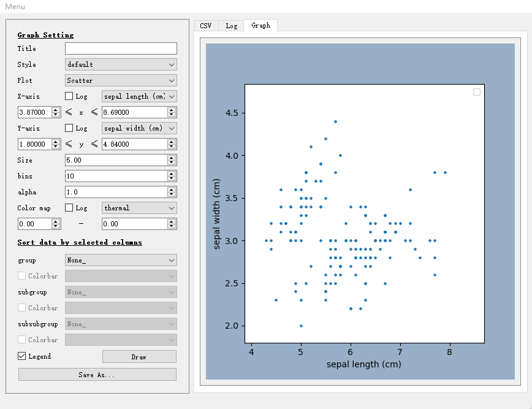Open the colorbar dropdown under subgroup
The image size is (532, 409).
[121, 308]
